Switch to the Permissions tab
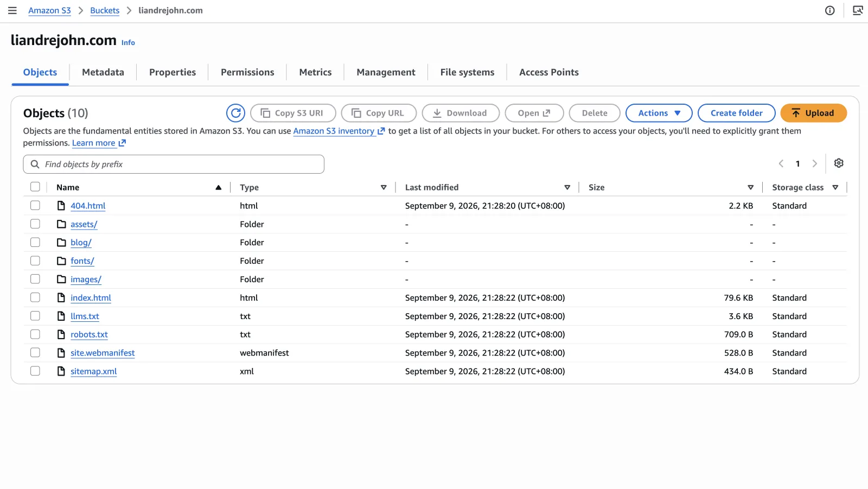This screenshot has height=489, width=868. 247,72
